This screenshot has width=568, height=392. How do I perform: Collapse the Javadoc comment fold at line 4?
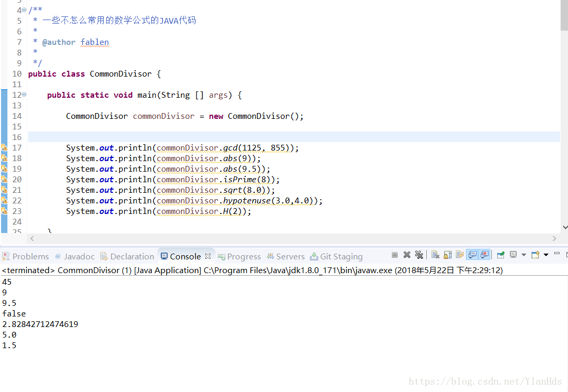[24, 10]
